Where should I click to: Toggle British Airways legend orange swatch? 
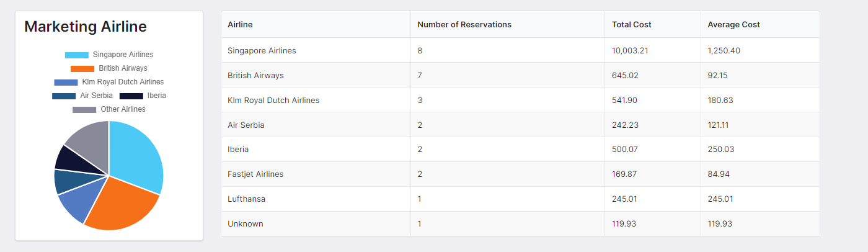pos(82,69)
